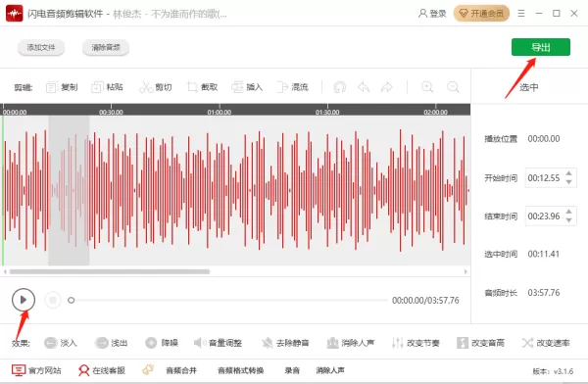Decrease the end time with down arrow
This screenshot has width=588, height=384.
tap(568, 220)
